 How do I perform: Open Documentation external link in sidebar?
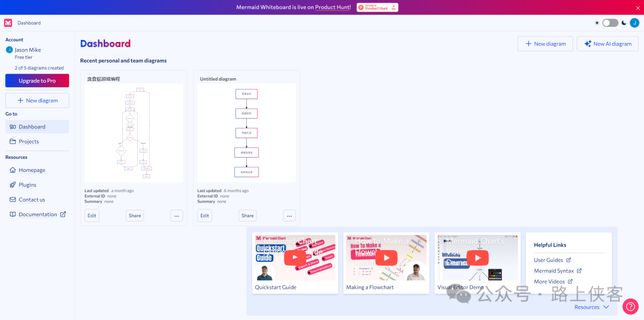point(37,214)
